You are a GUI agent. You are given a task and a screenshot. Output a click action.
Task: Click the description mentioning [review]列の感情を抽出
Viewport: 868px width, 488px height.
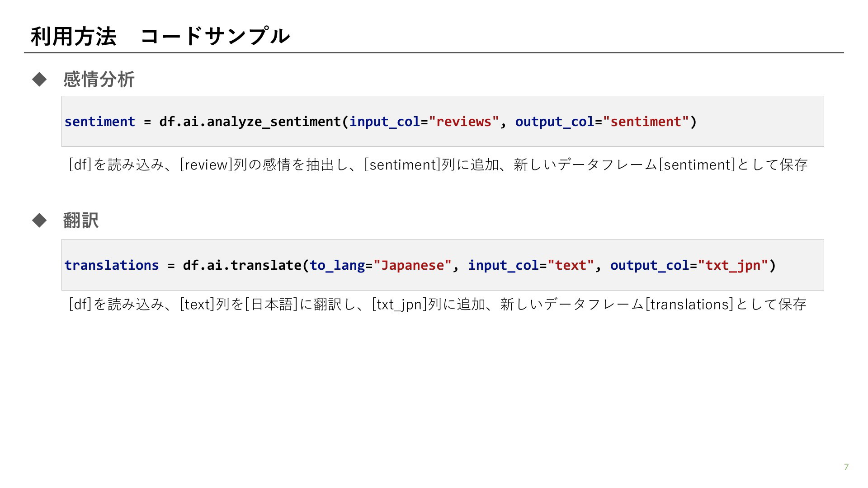(438, 164)
